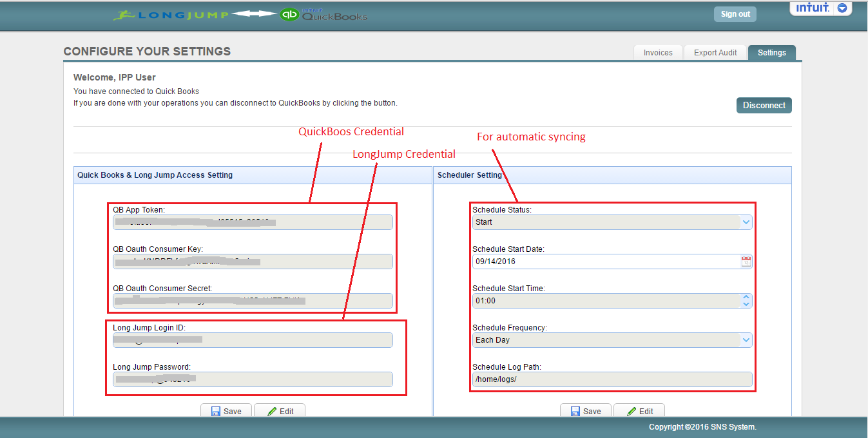Screen dimensions: 868x438
Task: Click the Save button in Access Setting panel
Action: coord(226,411)
